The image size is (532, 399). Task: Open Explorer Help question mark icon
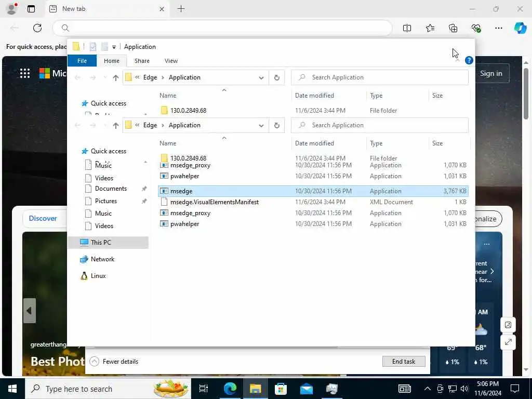pyautogui.click(x=469, y=60)
